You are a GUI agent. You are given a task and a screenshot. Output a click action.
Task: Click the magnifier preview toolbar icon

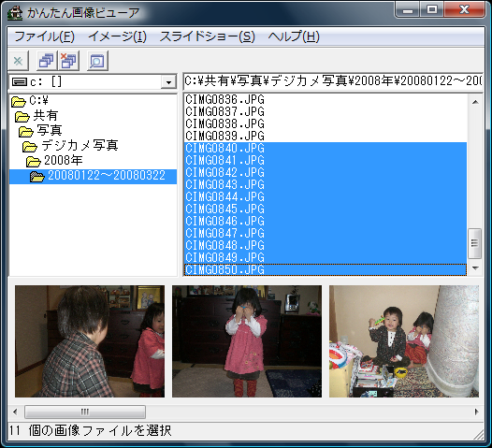coord(97,61)
